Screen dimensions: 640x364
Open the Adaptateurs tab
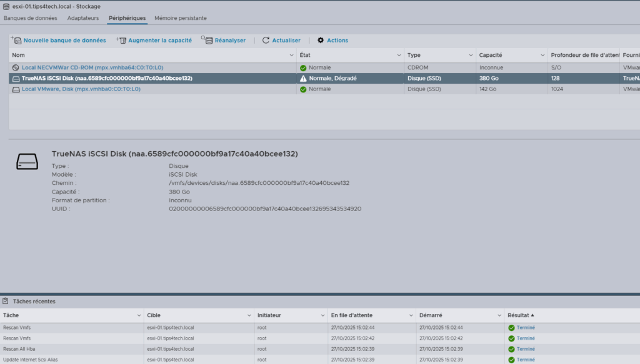[x=84, y=18]
